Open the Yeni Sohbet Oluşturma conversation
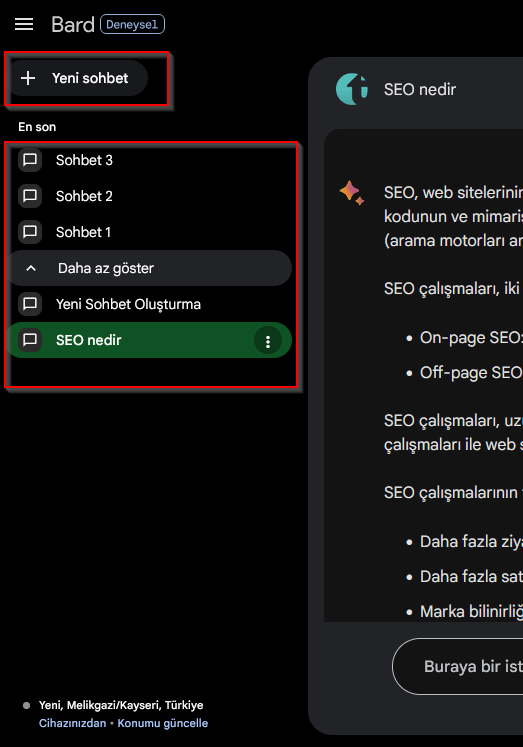Screen dimensions: 523x747 click(x=149, y=304)
